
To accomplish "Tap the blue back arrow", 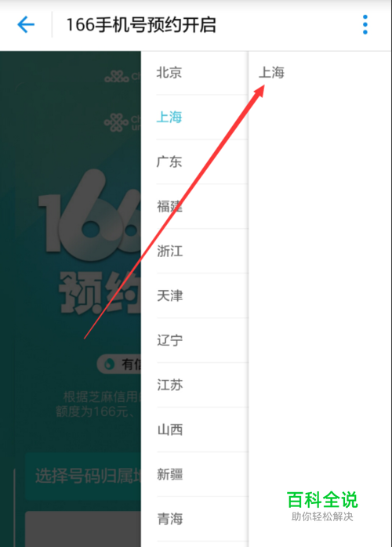I will (x=26, y=25).
